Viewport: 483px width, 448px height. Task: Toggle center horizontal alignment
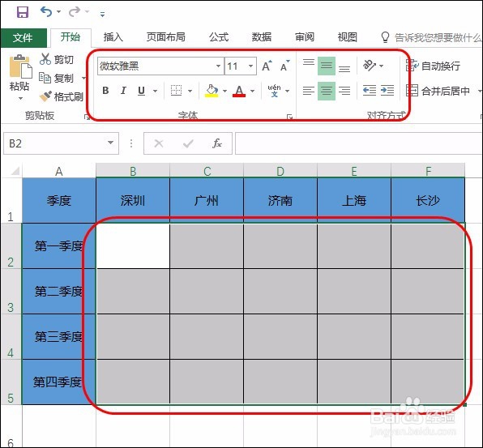pos(327,91)
